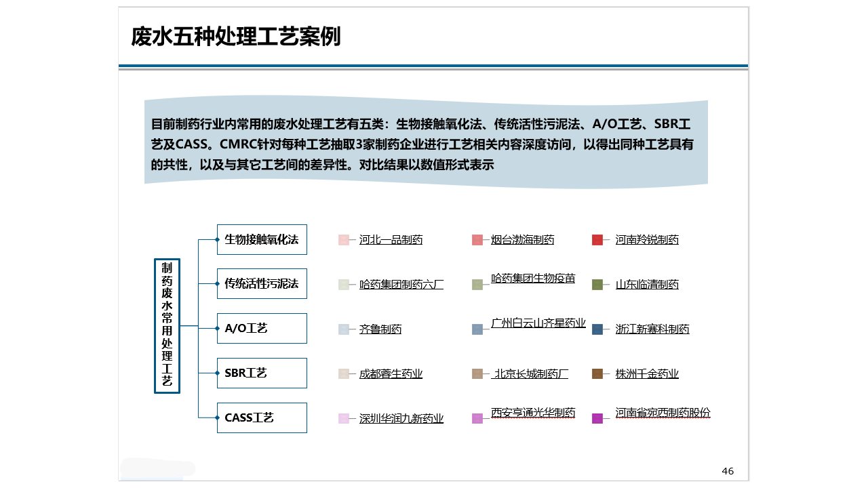Select the magenta swatch beside 河南省宛西制药股份
Viewport: 868px width, 488px height.
597,419
